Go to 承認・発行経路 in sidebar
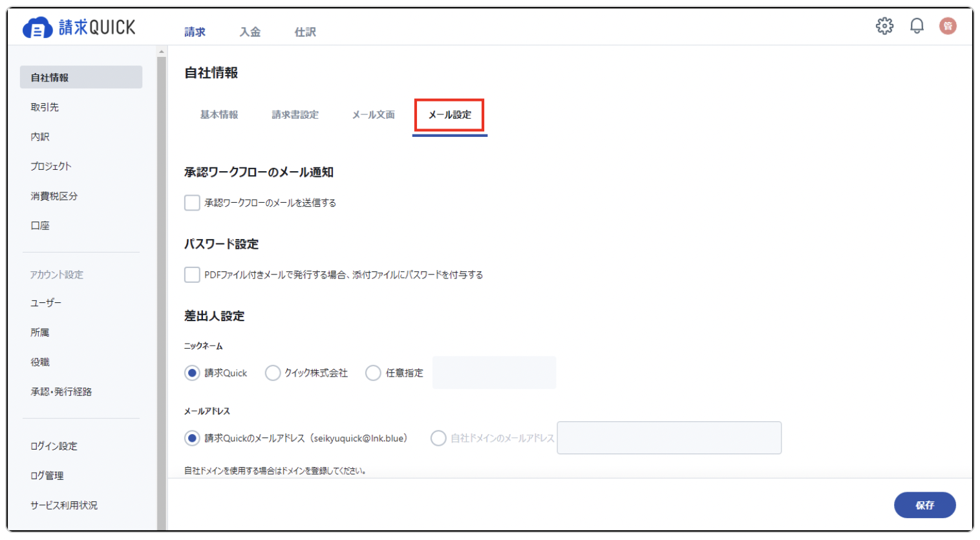The height and width of the screenshot is (540, 980). click(x=61, y=391)
